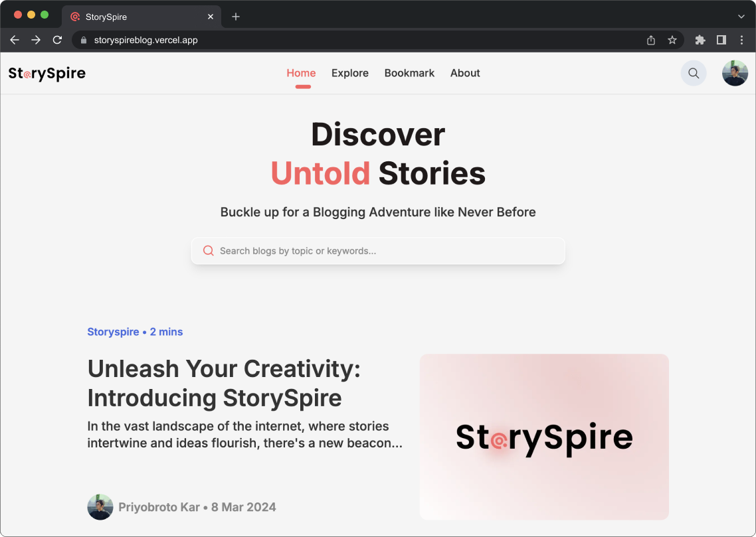Open Chrome's three-dot menu

(741, 40)
